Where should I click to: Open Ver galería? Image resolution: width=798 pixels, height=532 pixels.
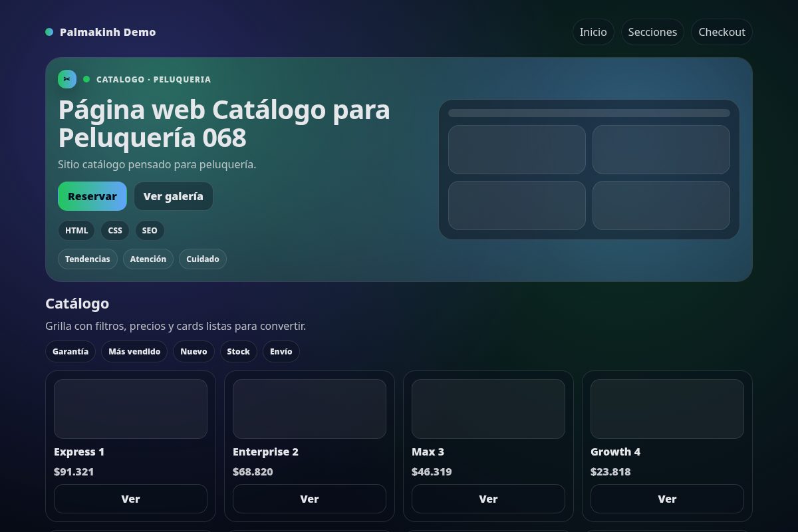(174, 196)
